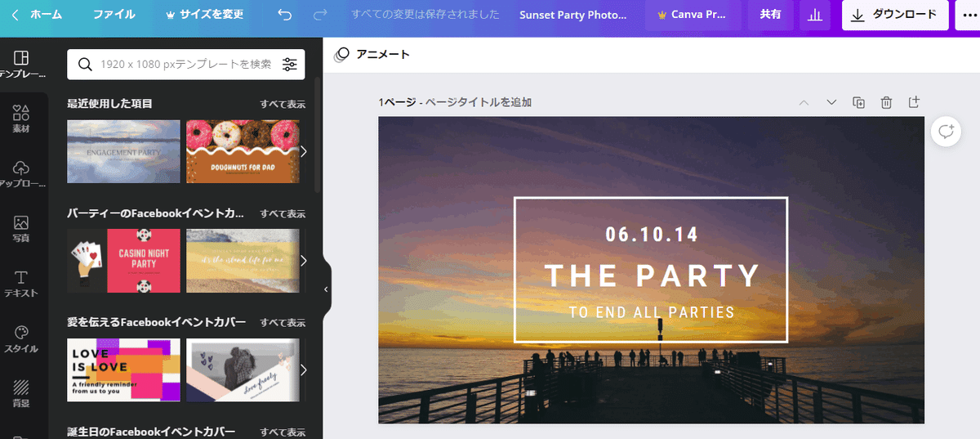Edit the Sunset Party Photo design title
Image resolution: width=980 pixels, height=439 pixels.
click(573, 15)
